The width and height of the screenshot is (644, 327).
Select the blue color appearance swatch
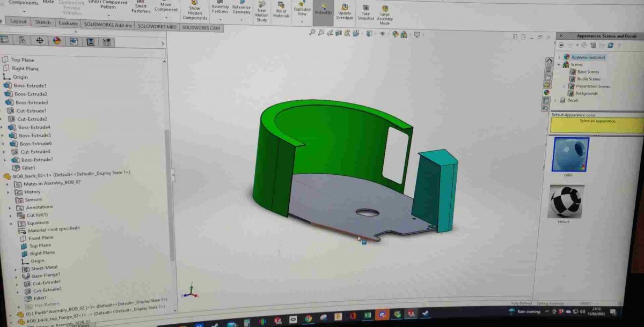tap(570, 154)
